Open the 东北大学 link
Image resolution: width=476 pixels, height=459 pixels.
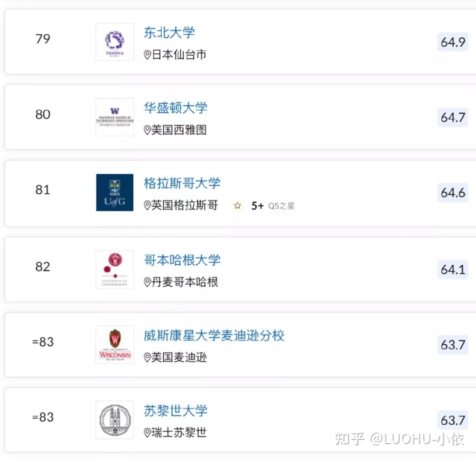tap(169, 32)
